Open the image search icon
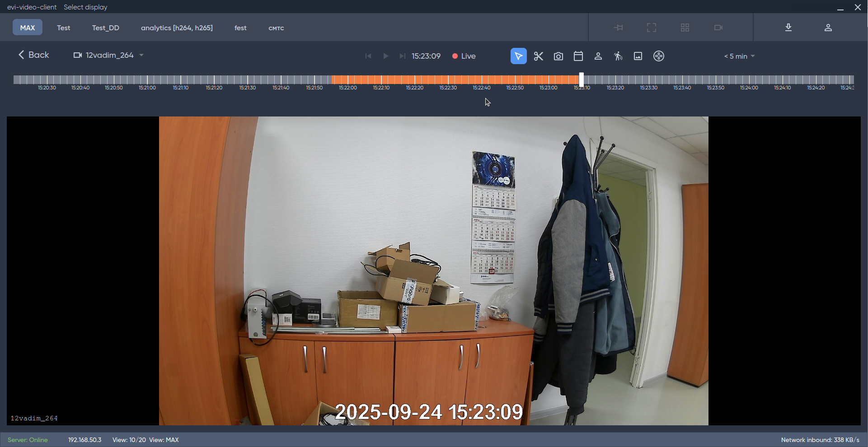868x447 pixels. point(638,56)
